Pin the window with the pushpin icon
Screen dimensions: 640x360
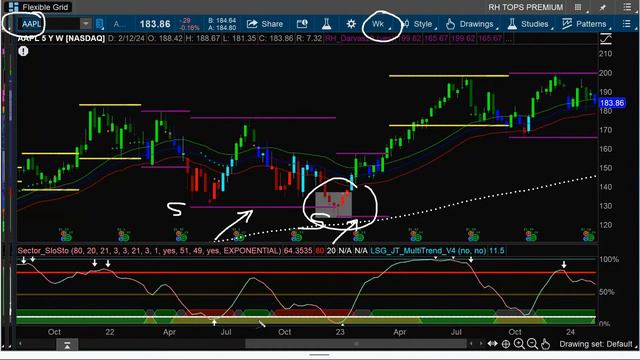click(602, 7)
